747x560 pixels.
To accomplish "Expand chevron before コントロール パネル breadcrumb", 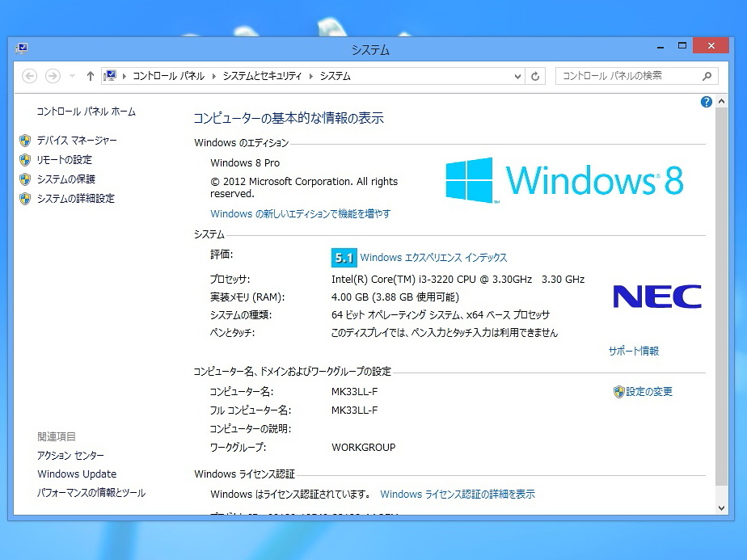I will 124,76.
